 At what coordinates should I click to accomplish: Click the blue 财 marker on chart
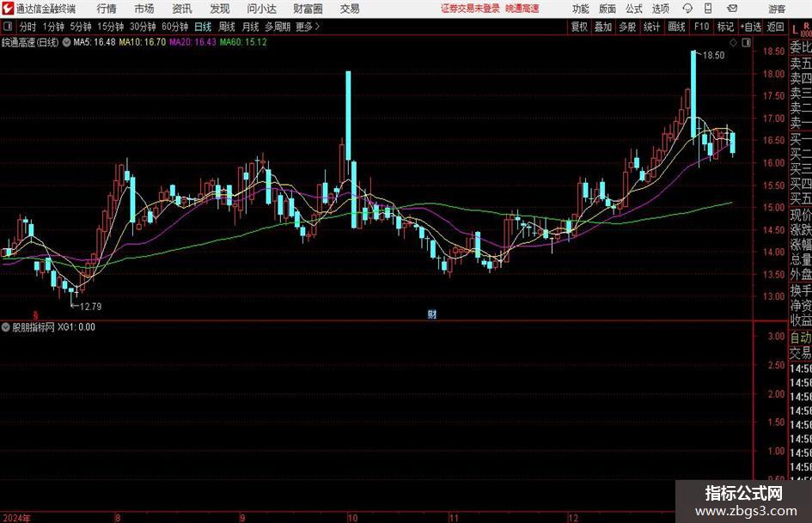432,314
